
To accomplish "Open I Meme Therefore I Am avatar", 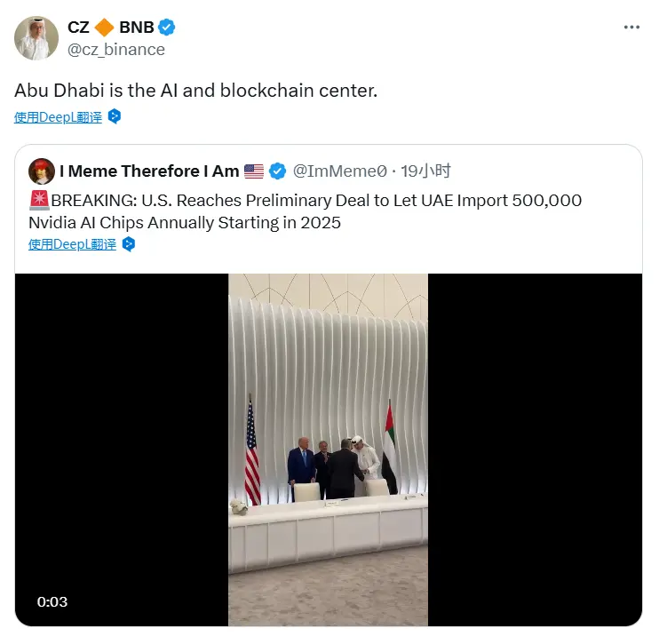I will pos(42,171).
